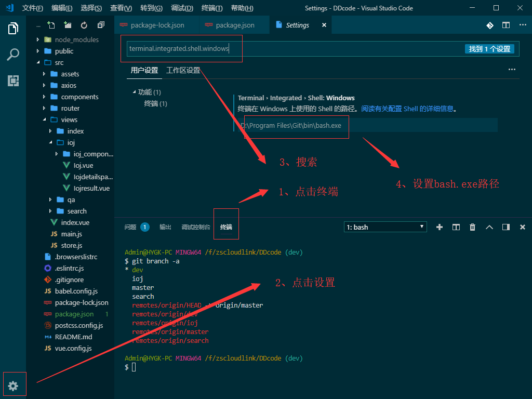The image size is (532, 399).
Task: Click the Visual Studio Code logo icon
Action: [10, 8]
